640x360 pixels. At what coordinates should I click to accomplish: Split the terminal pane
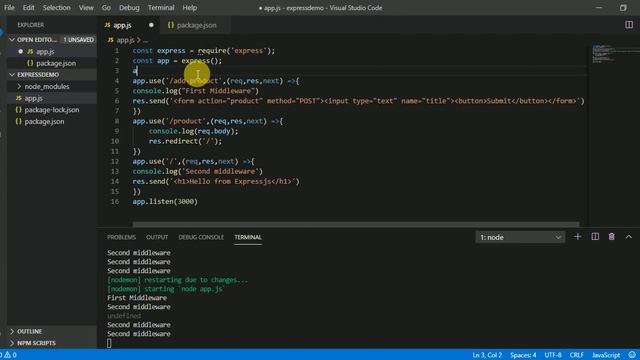(x=595, y=237)
